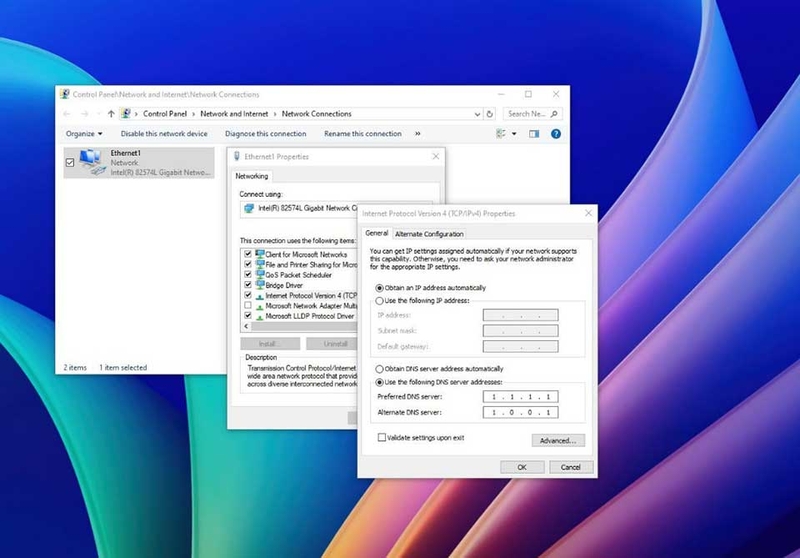The width and height of the screenshot is (800, 558).
Task: Open Advanced TCP/IP settings
Action: tap(558, 440)
